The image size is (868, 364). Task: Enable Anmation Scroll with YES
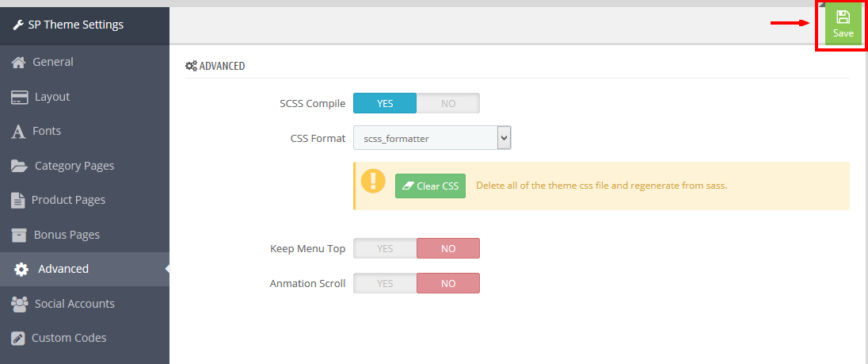coord(385,283)
